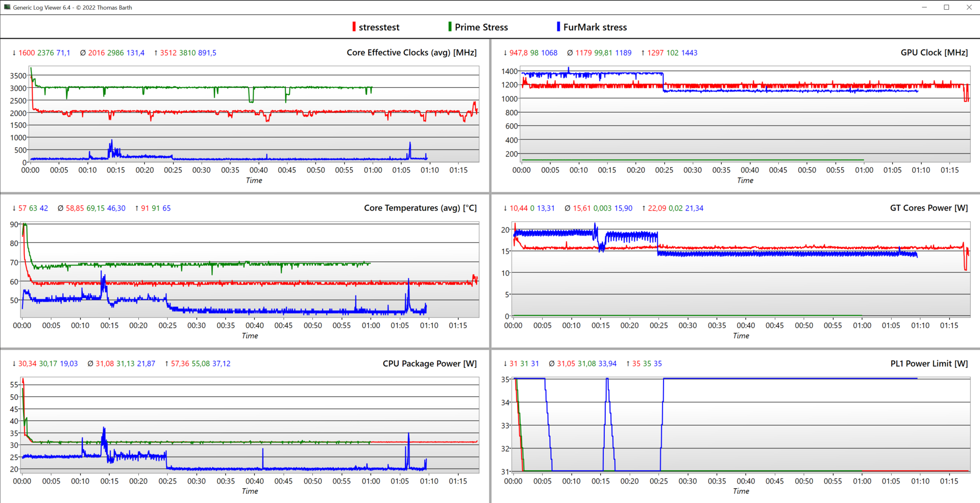
Task: Click the Core Effective Clocks (avg) [MHz] title
Action: (411, 53)
